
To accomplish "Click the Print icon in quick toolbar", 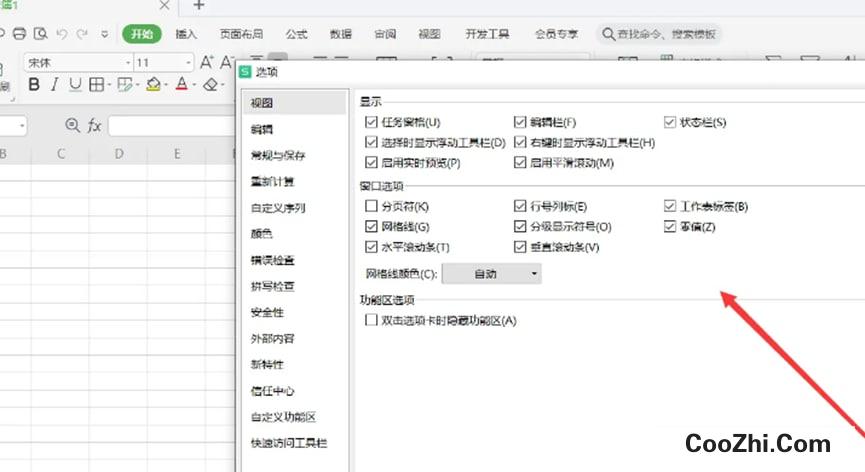I will pos(19,34).
